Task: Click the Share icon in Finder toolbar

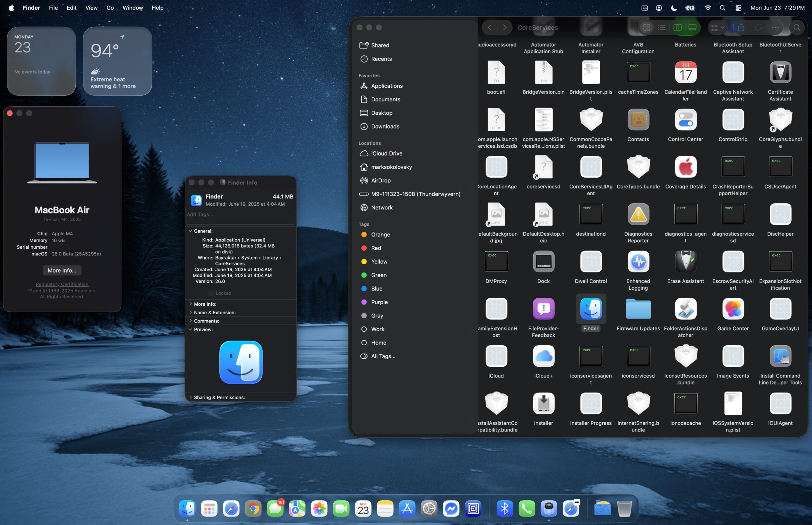Action: 741,27
